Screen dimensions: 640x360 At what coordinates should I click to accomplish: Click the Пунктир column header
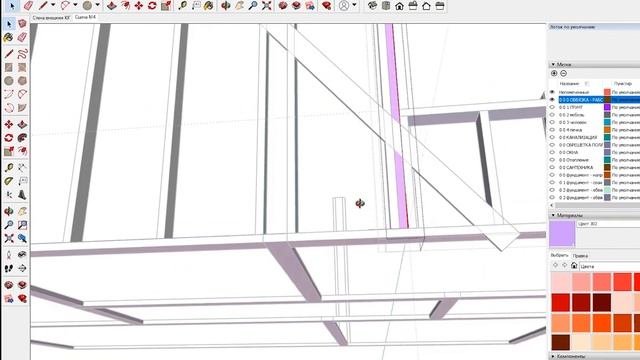click(623, 84)
